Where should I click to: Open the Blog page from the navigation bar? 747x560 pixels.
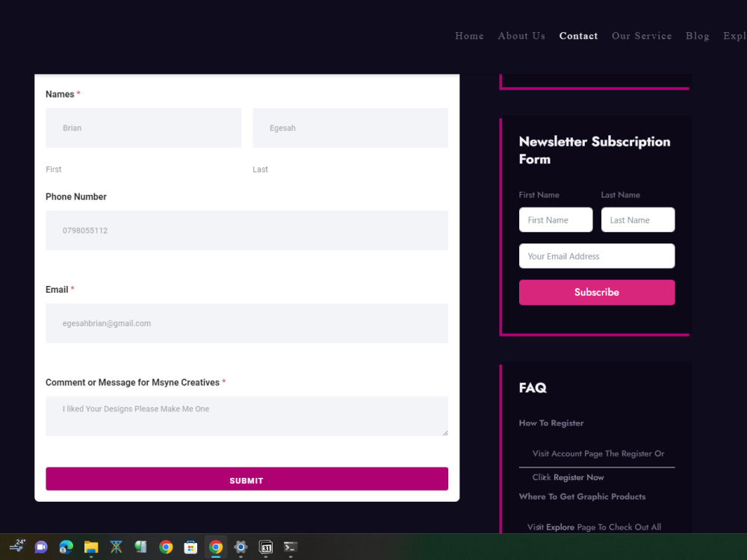click(x=697, y=35)
